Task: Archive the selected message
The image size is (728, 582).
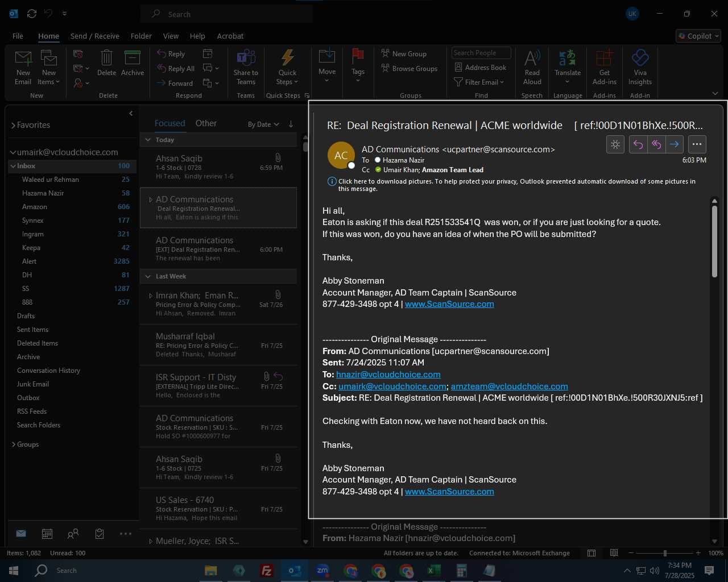Action: (133, 64)
